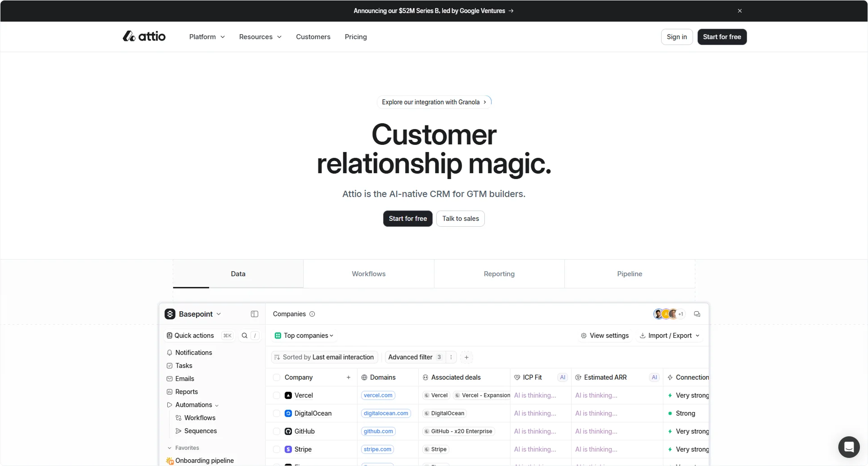Select all rows via the header checkbox
Screen dimensions: 868x466
[277, 377]
